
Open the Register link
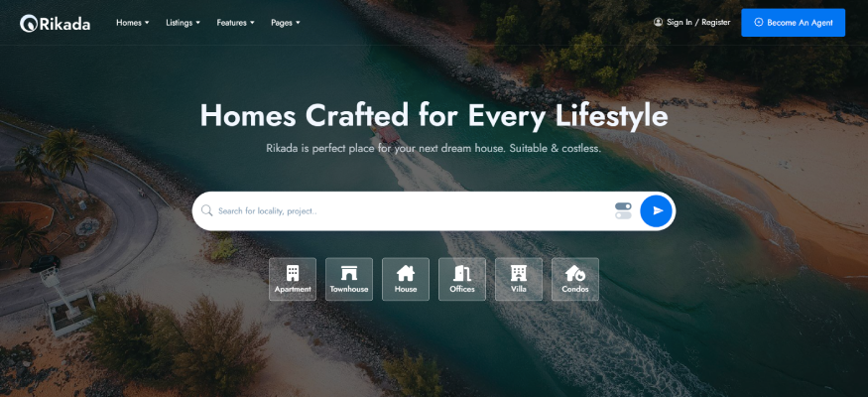[x=716, y=22]
